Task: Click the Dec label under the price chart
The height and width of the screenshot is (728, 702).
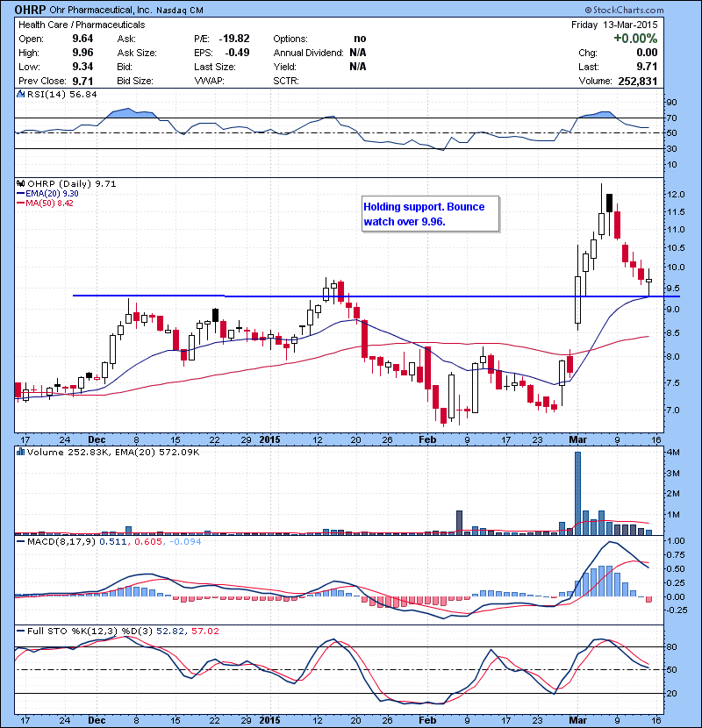Action: tap(97, 439)
